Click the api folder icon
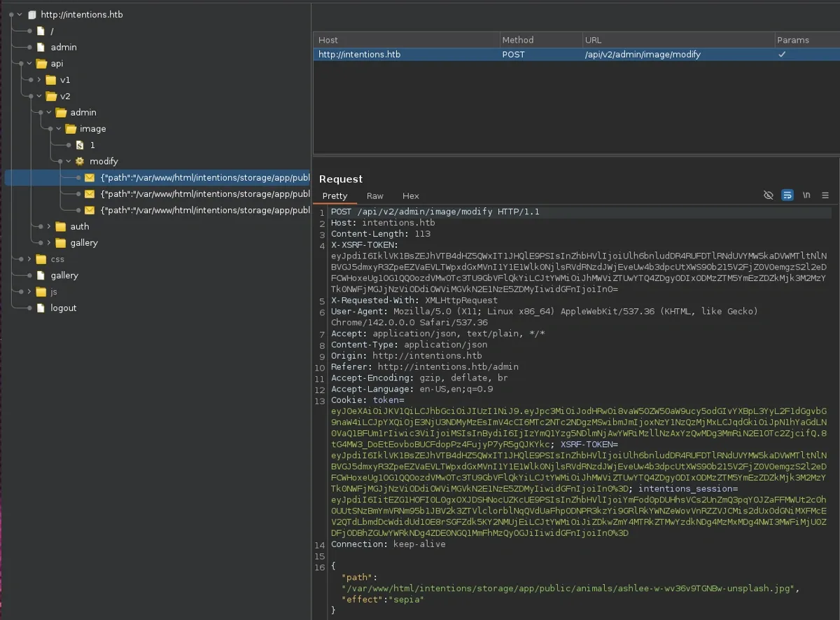The image size is (840, 620). point(41,64)
